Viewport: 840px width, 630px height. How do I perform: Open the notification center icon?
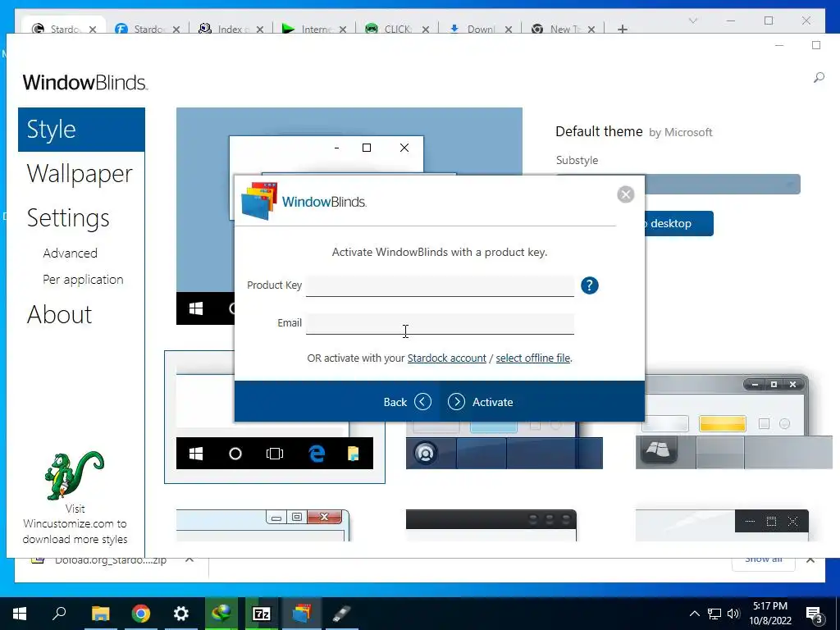click(815, 614)
